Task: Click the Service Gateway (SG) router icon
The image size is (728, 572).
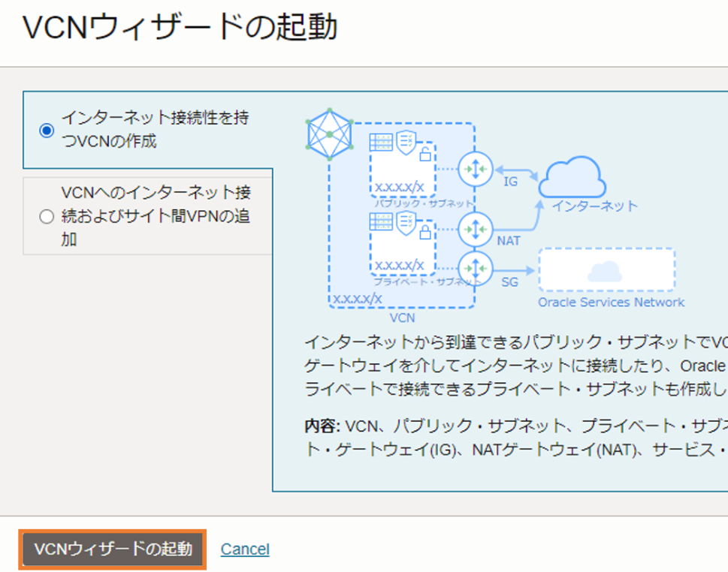Action: coord(475,266)
